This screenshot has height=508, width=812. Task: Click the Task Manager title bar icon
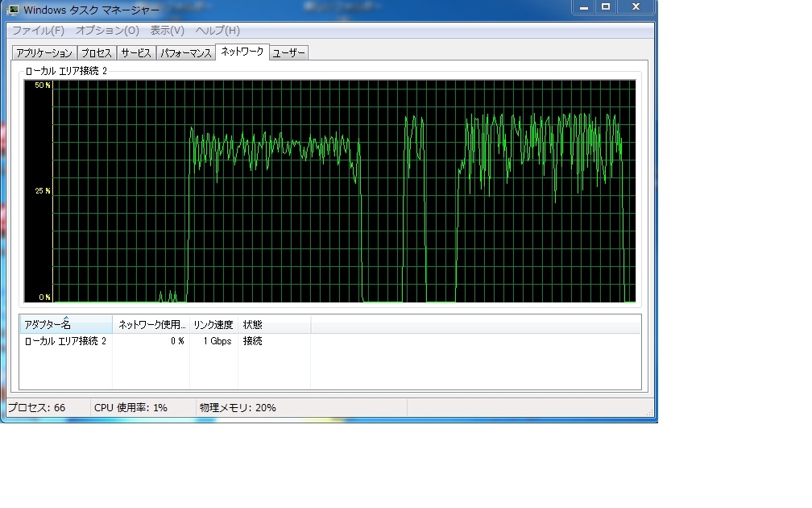(13, 10)
